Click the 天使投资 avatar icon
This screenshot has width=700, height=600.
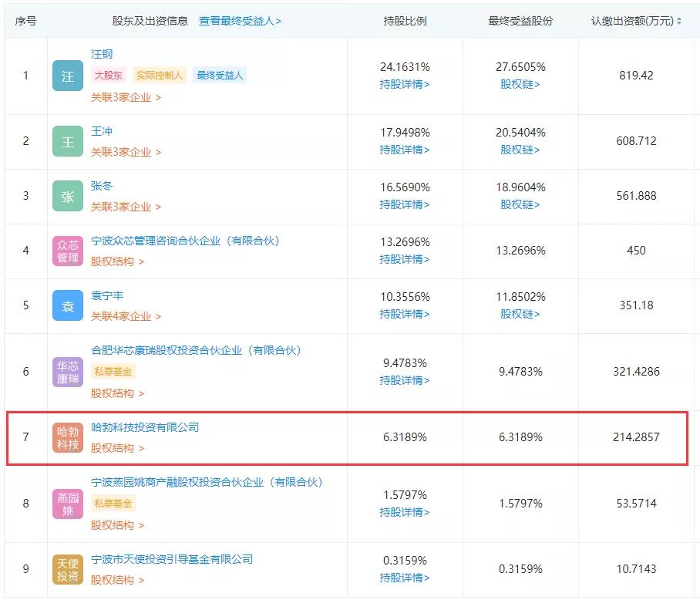click(67, 569)
